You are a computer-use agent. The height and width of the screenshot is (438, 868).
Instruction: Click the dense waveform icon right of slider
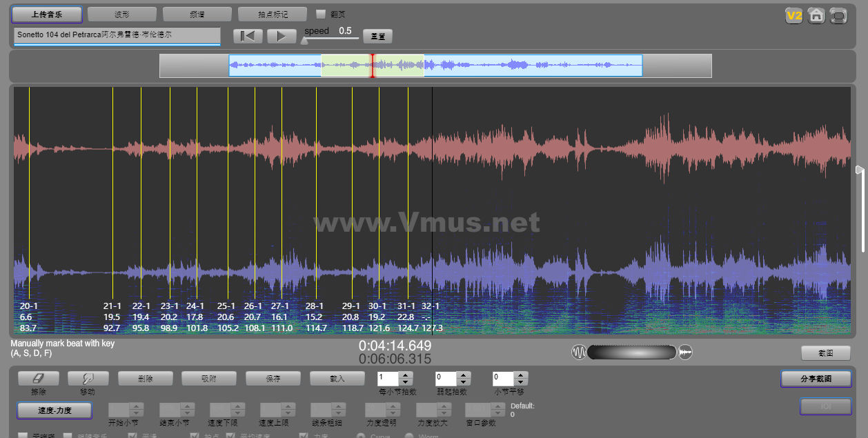click(685, 352)
